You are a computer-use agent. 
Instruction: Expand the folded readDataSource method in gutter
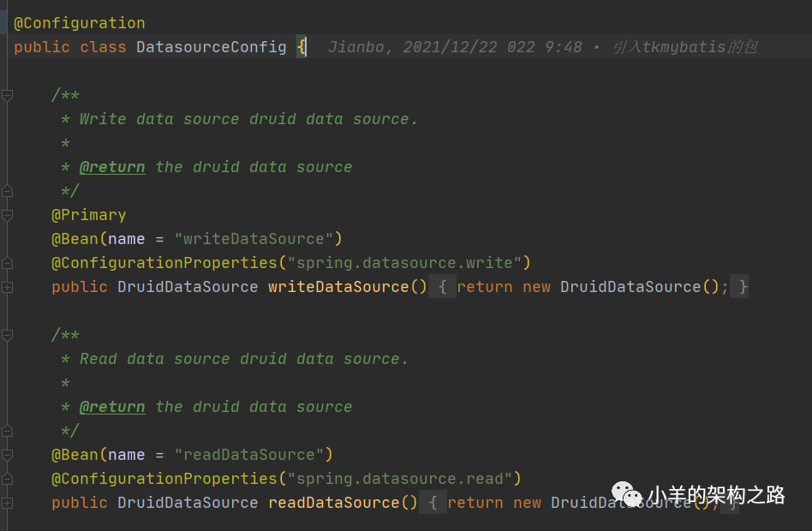coord(8,503)
